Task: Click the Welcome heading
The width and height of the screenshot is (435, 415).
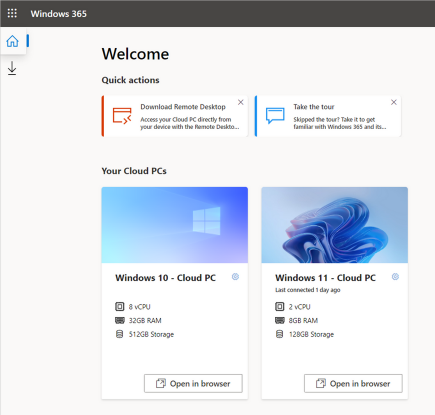Action: (135, 54)
